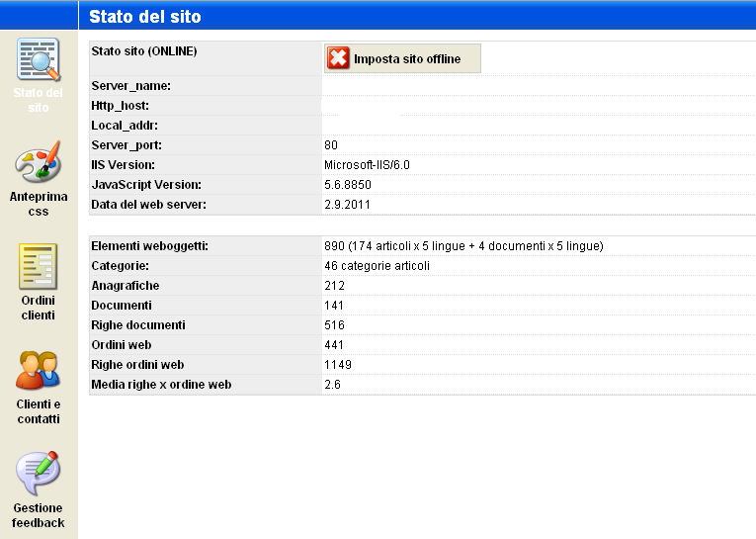This screenshot has width=756, height=539.
Task: Click the 'Righe ordini web' label
Action: pyautogui.click(x=137, y=365)
